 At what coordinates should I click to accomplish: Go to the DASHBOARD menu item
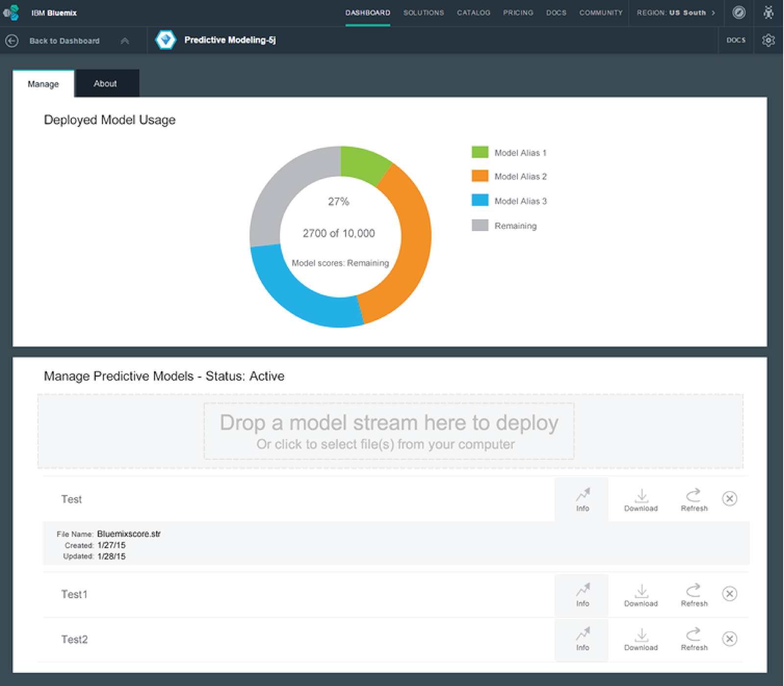(x=367, y=13)
